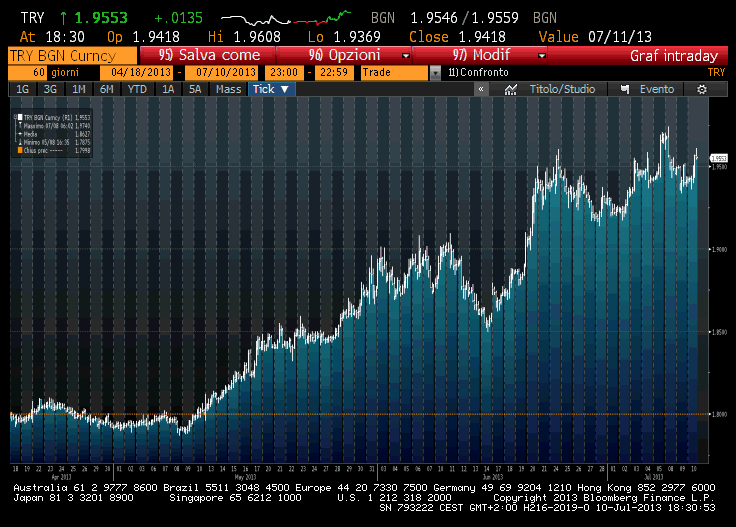Click the white TRY BGN Curncy legend square
Viewport: 736px width, 527px height.
(x=17, y=118)
